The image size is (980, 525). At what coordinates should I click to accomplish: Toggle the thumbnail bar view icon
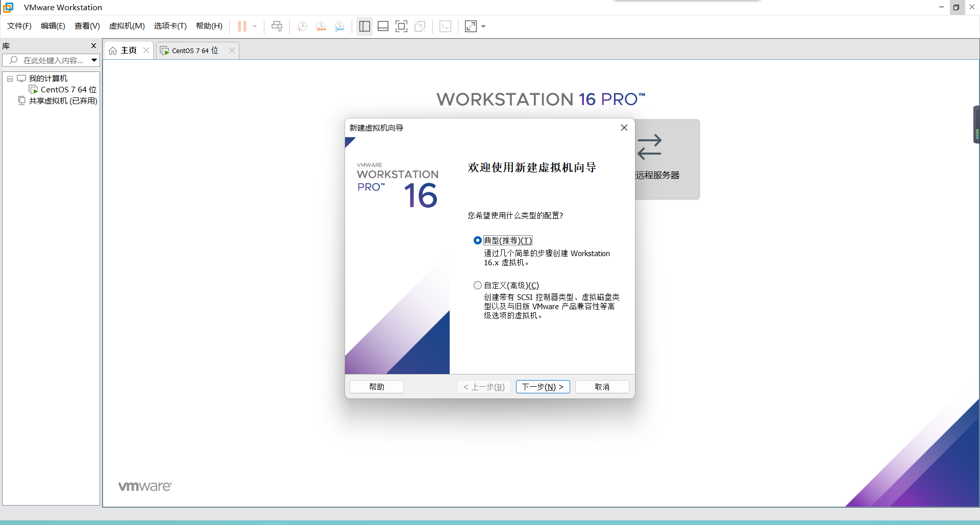point(383,27)
